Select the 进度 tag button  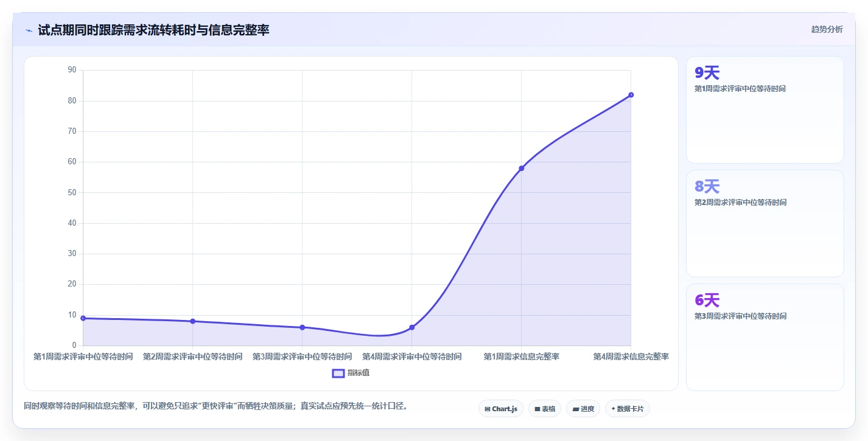583,409
